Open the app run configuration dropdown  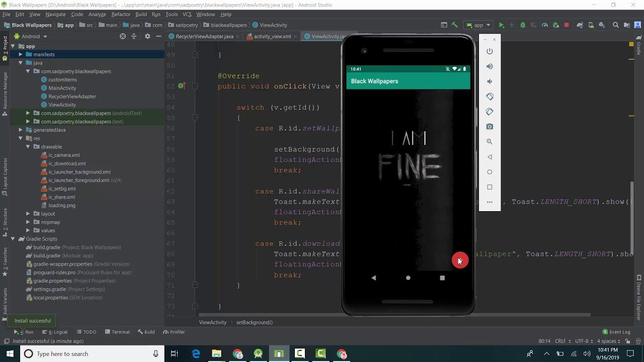[478, 25]
